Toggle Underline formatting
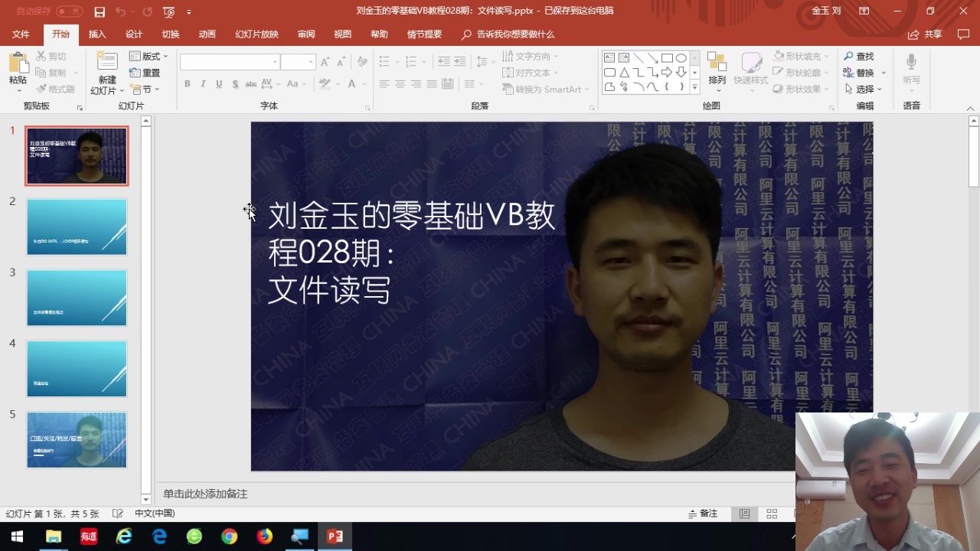Viewport: 980px width, 551px height. coord(219,84)
